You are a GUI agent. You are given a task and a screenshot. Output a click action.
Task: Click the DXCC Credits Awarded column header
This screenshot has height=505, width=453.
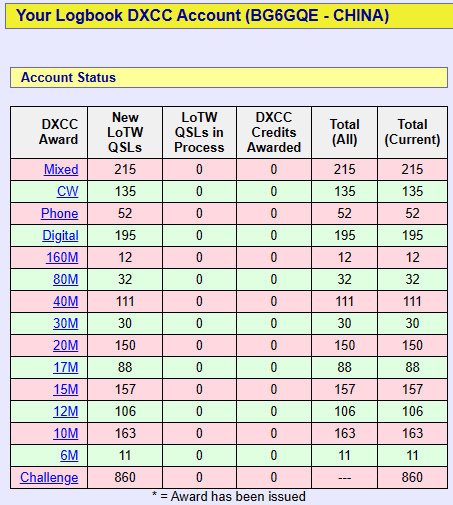tap(274, 132)
